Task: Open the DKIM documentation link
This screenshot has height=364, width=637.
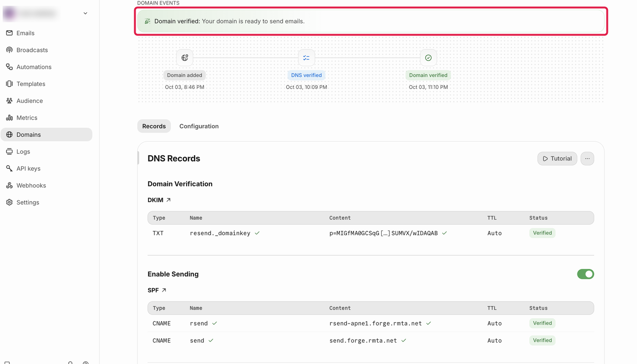Action: tap(159, 200)
